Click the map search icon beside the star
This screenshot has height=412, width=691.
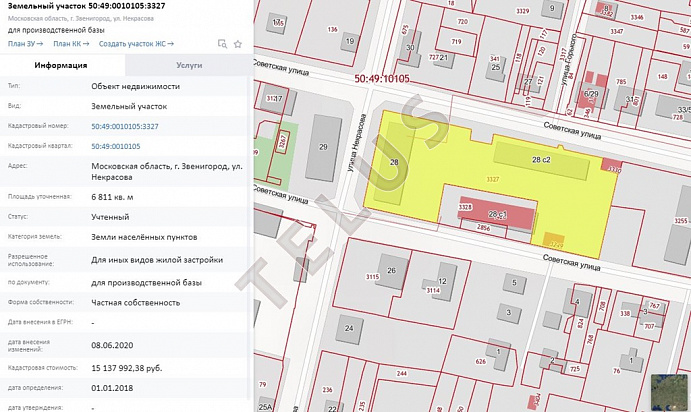point(223,44)
